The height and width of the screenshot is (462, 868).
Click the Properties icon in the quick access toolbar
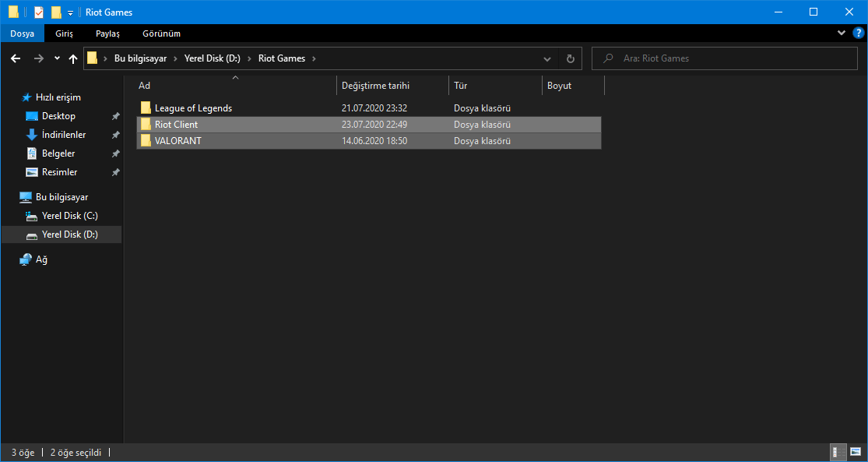coord(39,12)
